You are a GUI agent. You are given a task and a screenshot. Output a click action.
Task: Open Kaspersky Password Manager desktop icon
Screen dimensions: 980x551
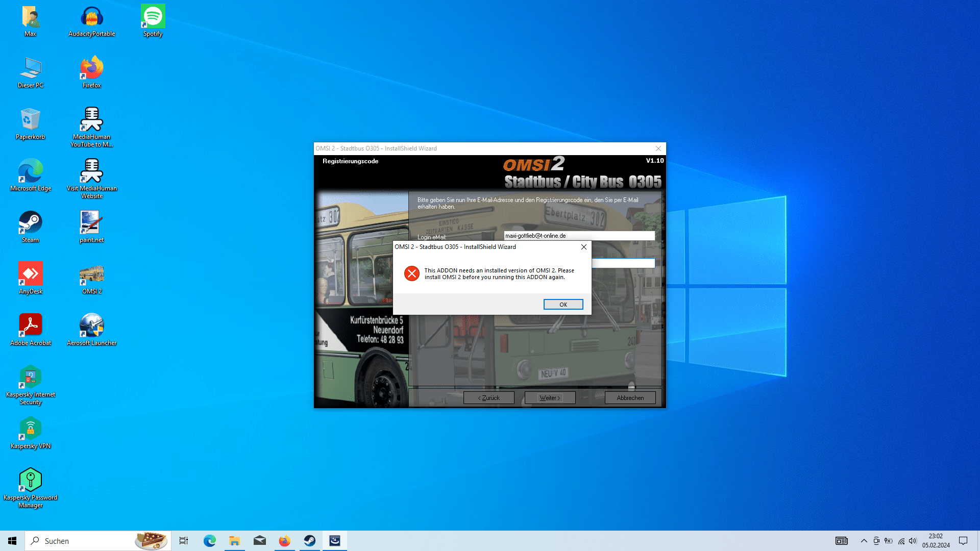[31, 481]
